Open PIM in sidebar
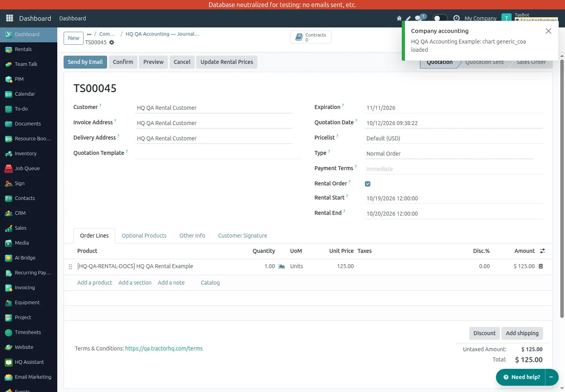Image resolution: width=565 pixels, height=392 pixels. pos(29,79)
